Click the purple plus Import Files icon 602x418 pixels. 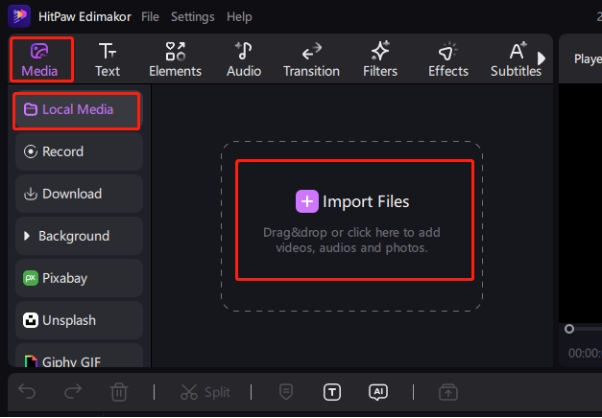click(x=307, y=201)
